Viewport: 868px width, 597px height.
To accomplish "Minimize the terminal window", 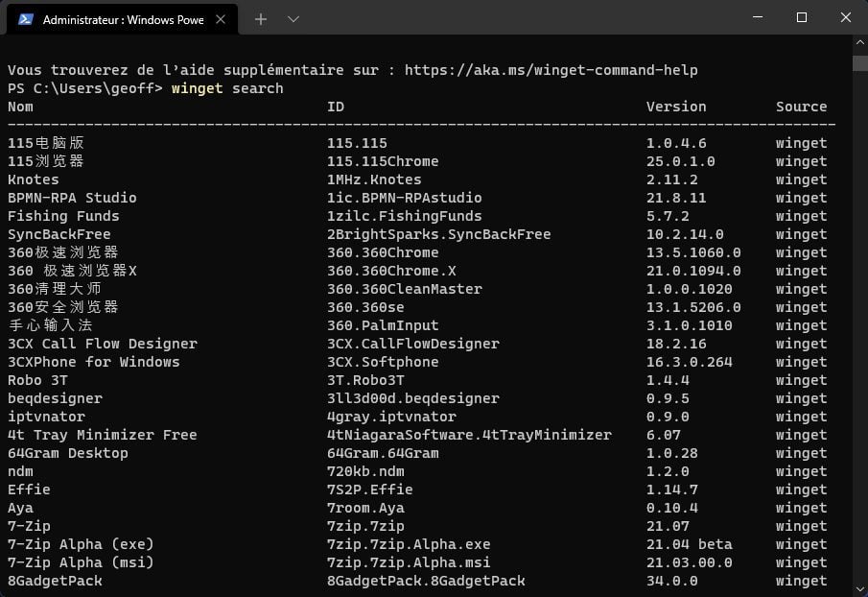I will pyautogui.click(x=758, y=17).
